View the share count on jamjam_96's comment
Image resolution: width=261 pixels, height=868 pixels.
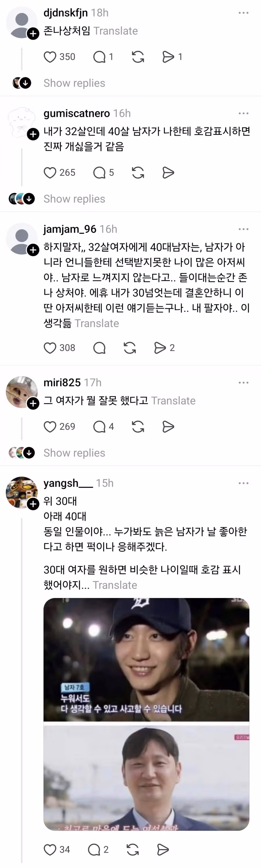pyautogui.click(x=172, y=348)
